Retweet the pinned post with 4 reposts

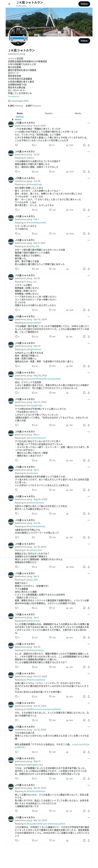[34, 145]
